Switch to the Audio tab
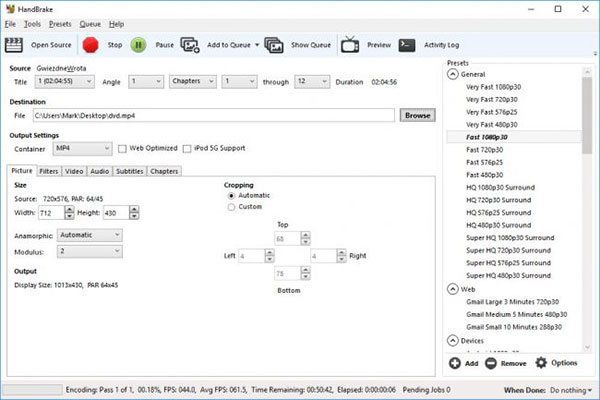 pyautogui.click(x=99, y=171)
